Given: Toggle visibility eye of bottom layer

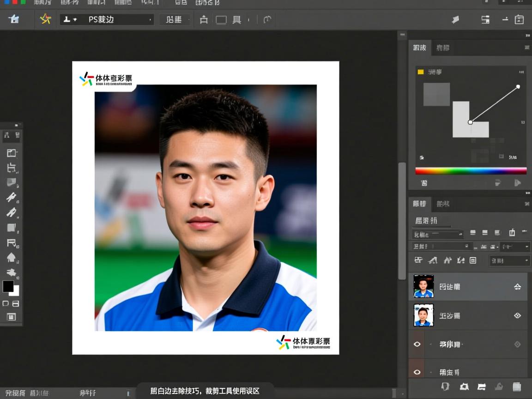Looking at the screenshot, I should (x=417, y=372).
